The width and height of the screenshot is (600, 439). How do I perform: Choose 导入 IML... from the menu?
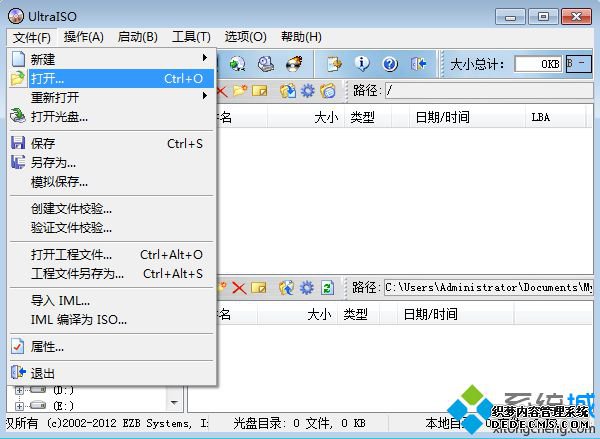coord(112,300)
